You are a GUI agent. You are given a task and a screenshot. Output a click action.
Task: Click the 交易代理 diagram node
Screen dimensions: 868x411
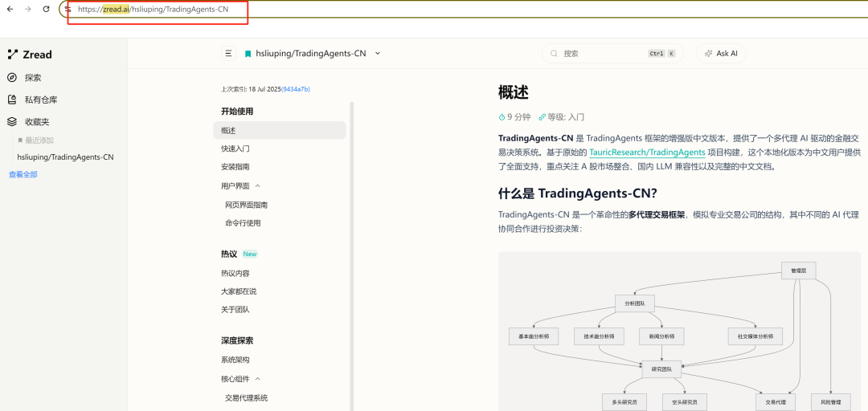pos(776,402)
